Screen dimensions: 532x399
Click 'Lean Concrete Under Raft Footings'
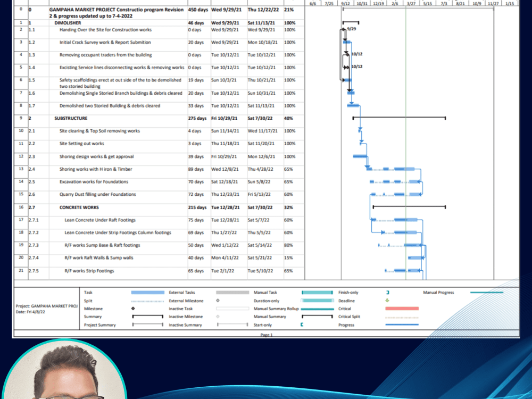[x=100, y=220]
